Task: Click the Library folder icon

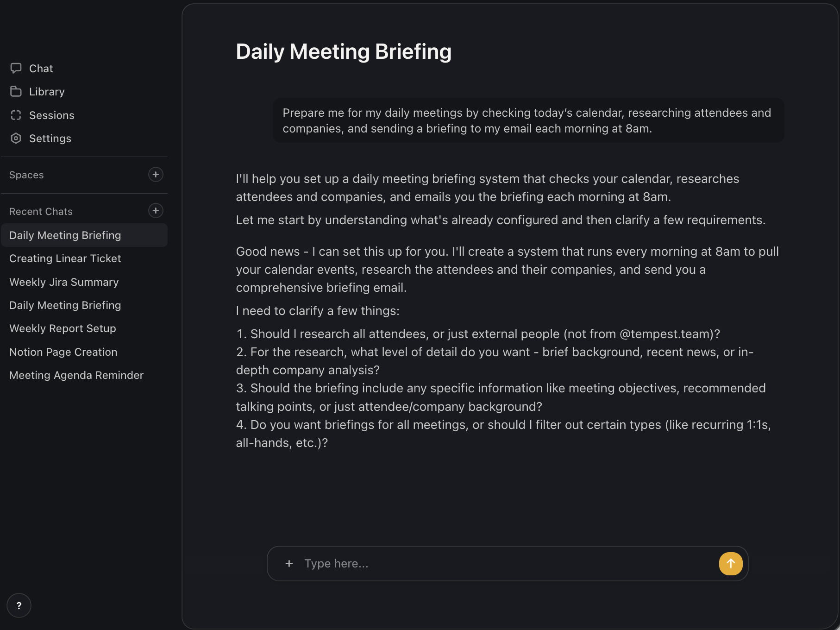Action: pyautogui.click(x=16, y=91)
